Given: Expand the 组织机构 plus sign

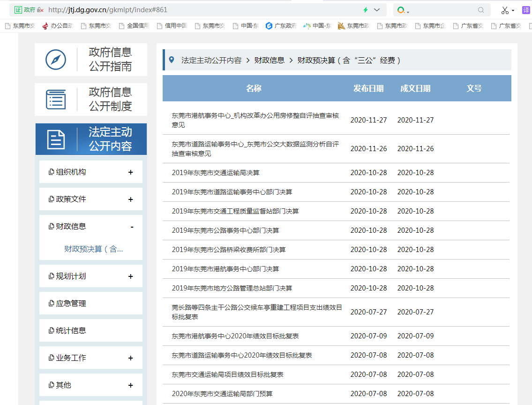Looking at the screenshot, I should click(x=131, y=172).
